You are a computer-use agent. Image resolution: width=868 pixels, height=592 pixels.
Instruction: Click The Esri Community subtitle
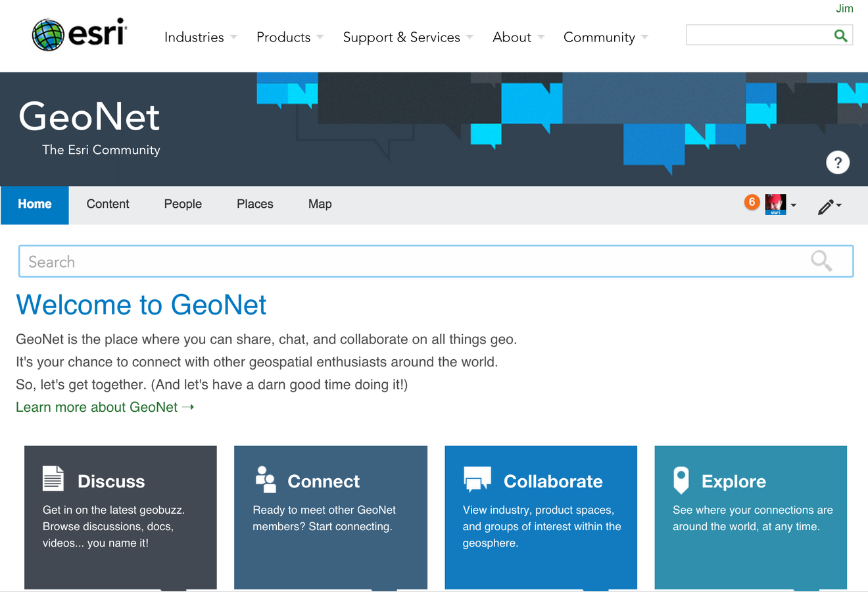pos(101,150)
